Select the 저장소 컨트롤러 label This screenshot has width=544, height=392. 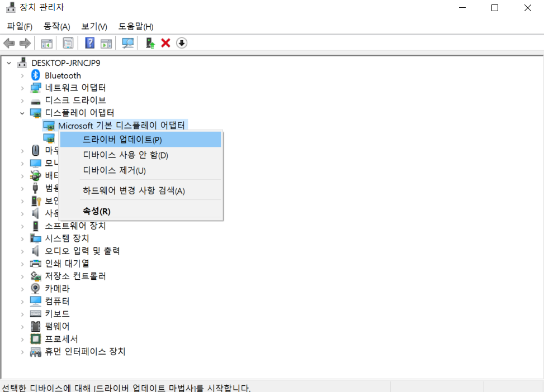[x=75, y=276]
